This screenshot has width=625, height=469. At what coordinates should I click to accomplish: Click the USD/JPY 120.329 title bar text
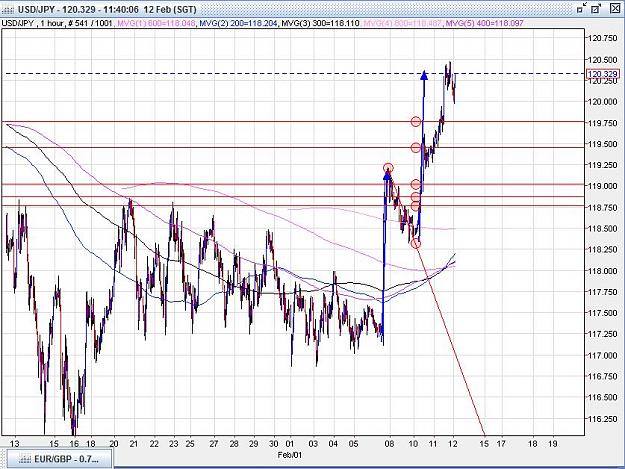coord(107,9)
